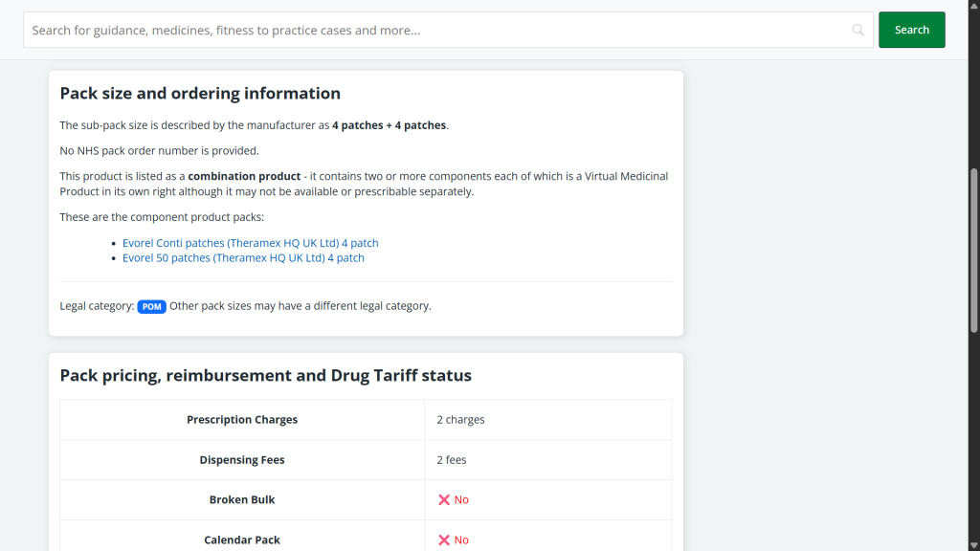The image size is (980, 551).
Task: Click the scrollbar track below the thumb
Action: click(974, 430)
